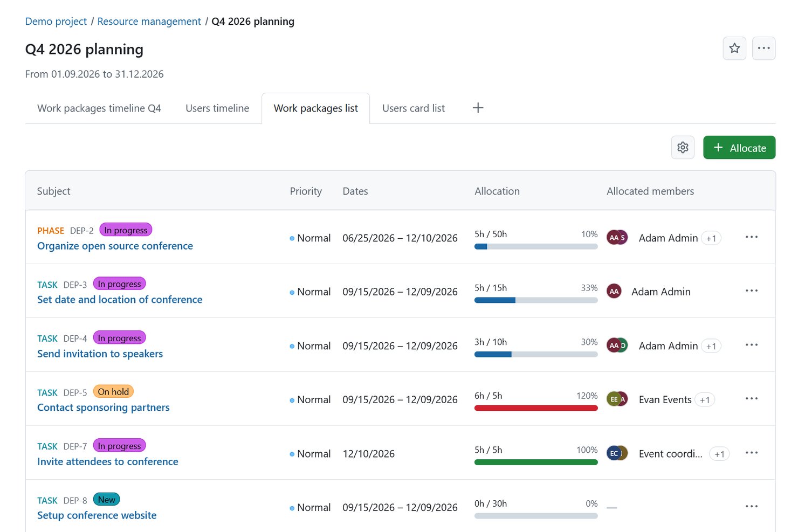Viewport: 798px width, 532px height.
Task: Open Organize open source conference work package
Action: tap(115, 246)
